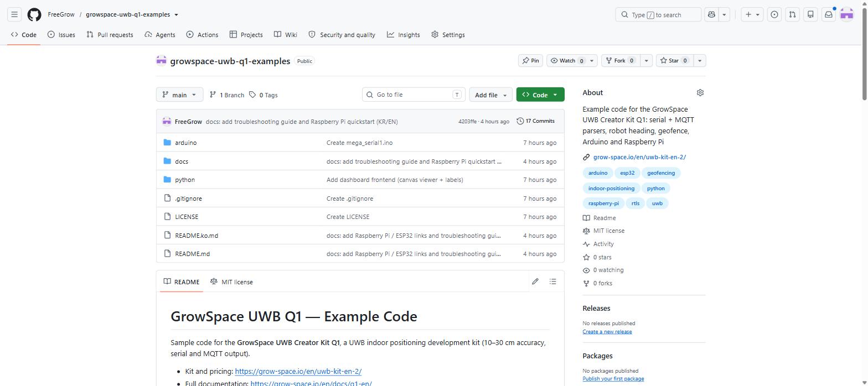Open the 17 Commits history
The width and height of the screenshot is (868, 386).
535,121
